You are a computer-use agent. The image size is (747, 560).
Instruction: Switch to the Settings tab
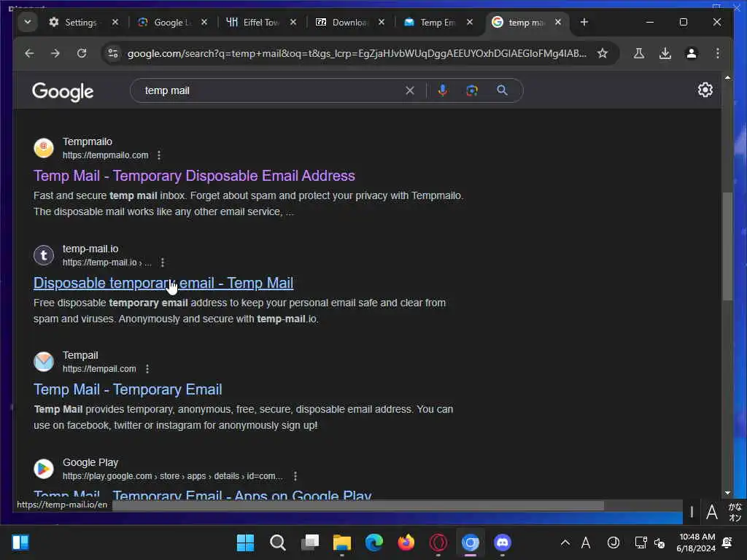pos(74,22)
